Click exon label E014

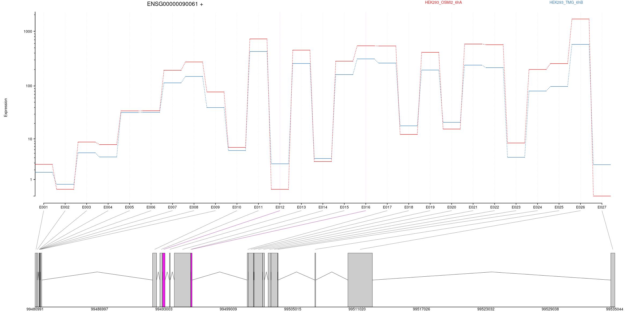coord(323,207)
